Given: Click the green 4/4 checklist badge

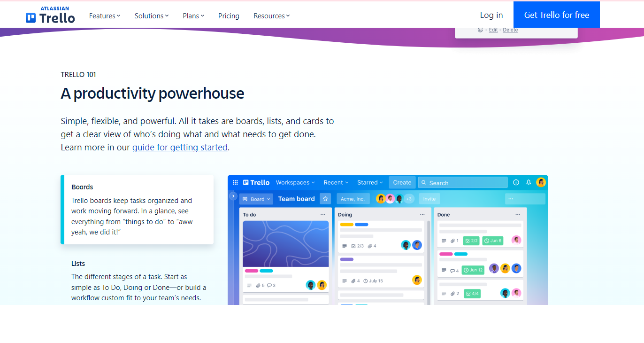Looking at the screenshot, I should click(472, 294).
